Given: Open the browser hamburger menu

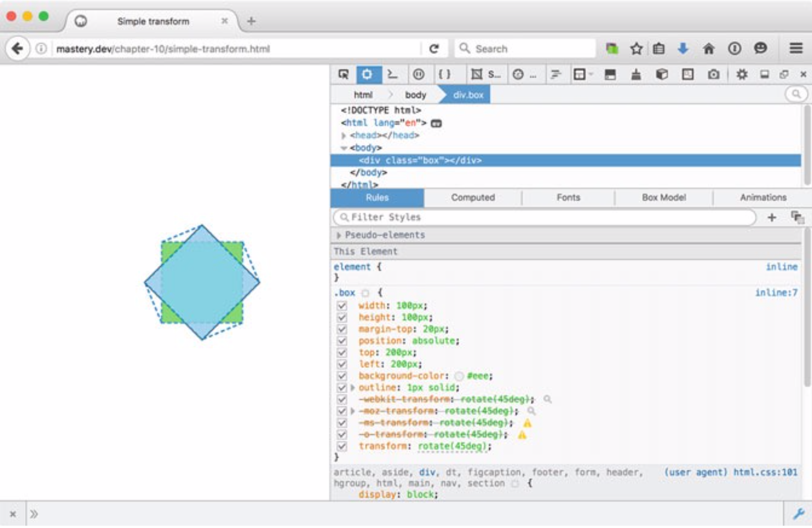Looking at the screenshot, I should (x=796, y=48).
